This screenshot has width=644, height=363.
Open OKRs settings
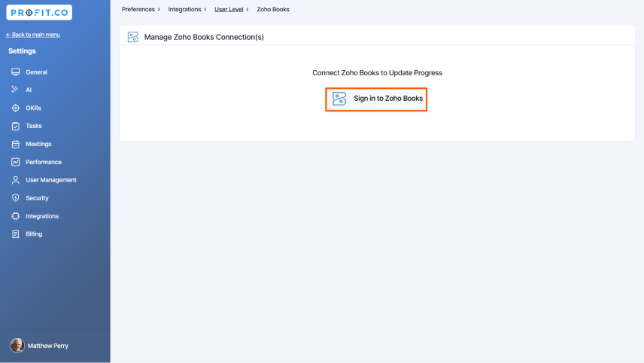point(33,108)
